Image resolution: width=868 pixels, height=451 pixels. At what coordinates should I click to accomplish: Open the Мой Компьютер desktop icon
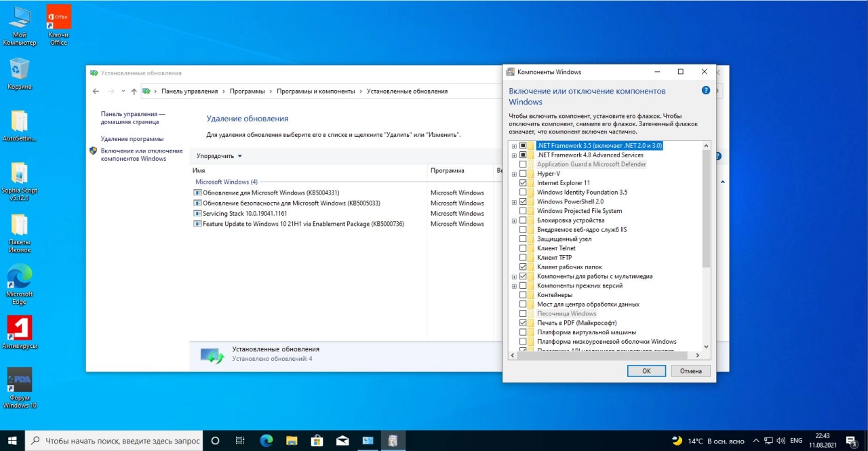click(x=19, y=25)
